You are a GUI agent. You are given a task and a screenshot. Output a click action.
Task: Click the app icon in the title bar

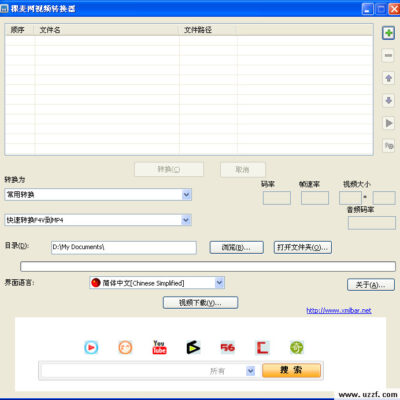click(x=4, y=9)
